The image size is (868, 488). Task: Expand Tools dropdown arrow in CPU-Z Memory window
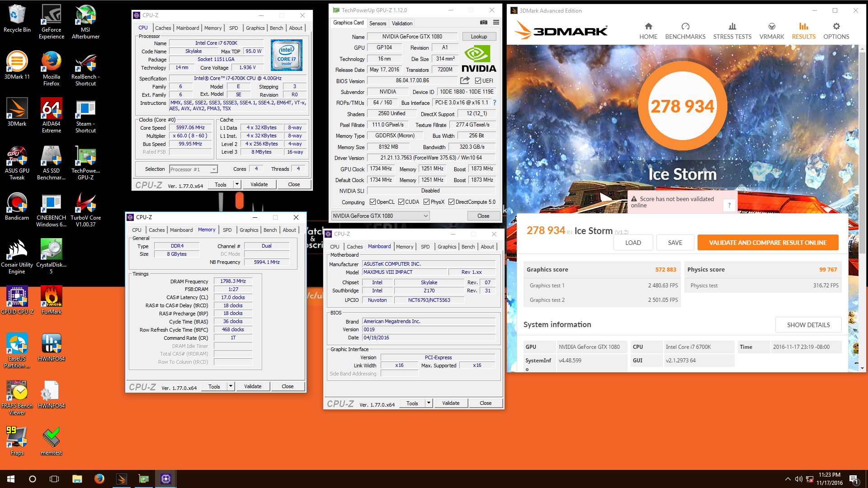click(231, 386)
